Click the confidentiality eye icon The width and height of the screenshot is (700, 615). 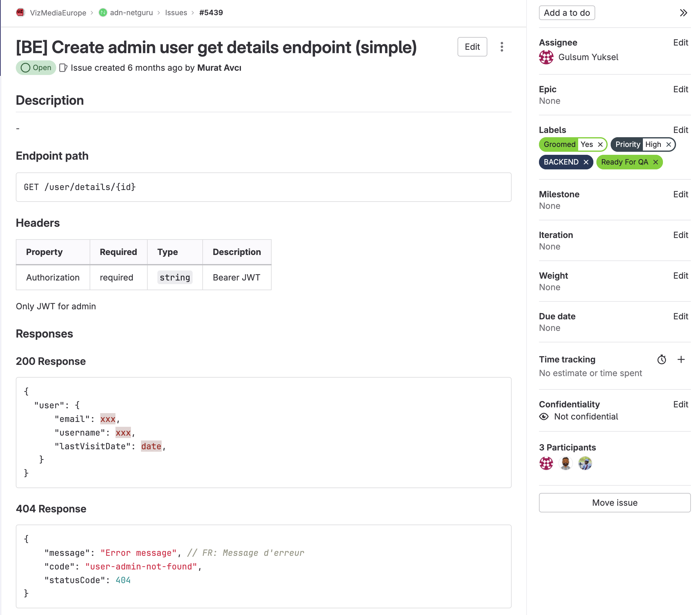tap(545, 416)
